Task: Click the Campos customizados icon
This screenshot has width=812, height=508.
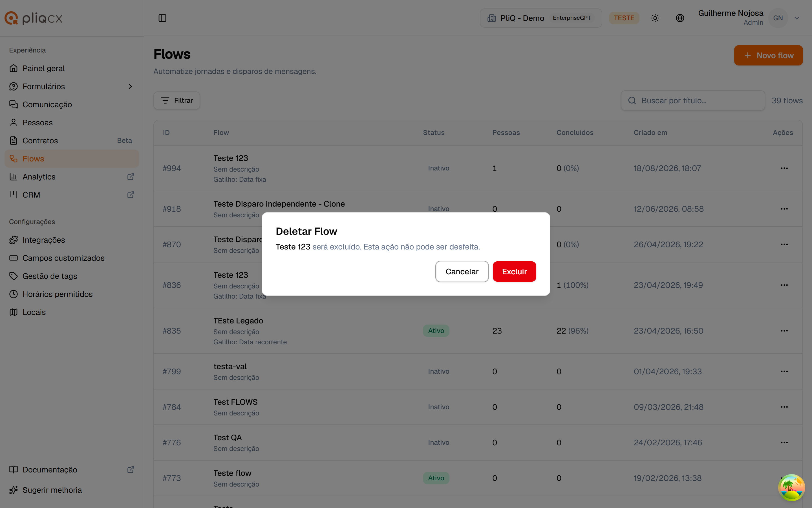Action: pyautogui.click(x=14, y=258)
